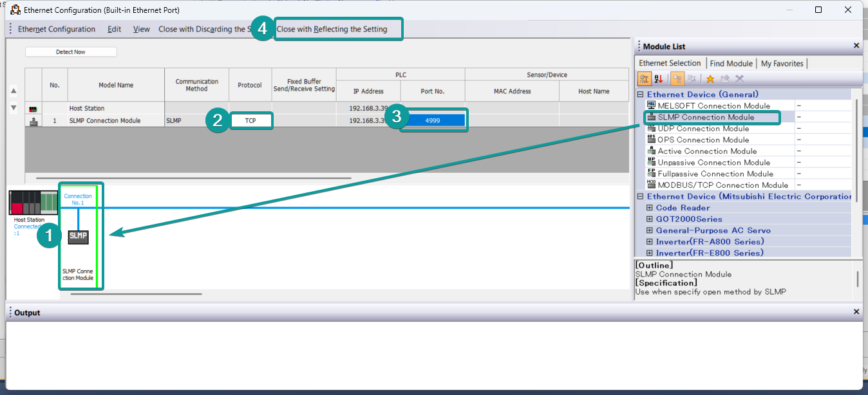Click the expand-all tree icon in Module List toolbar

(x=677, y=78)
